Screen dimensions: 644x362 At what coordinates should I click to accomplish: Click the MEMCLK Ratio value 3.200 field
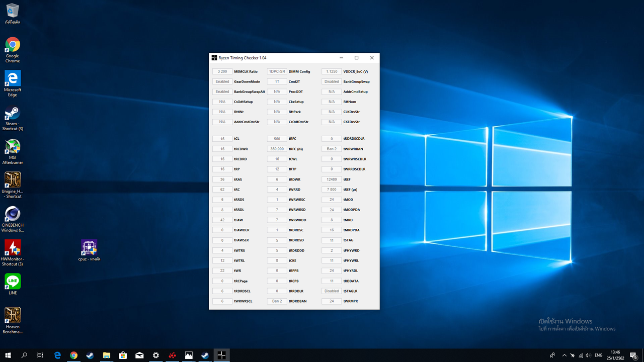(x=222, y=71)
